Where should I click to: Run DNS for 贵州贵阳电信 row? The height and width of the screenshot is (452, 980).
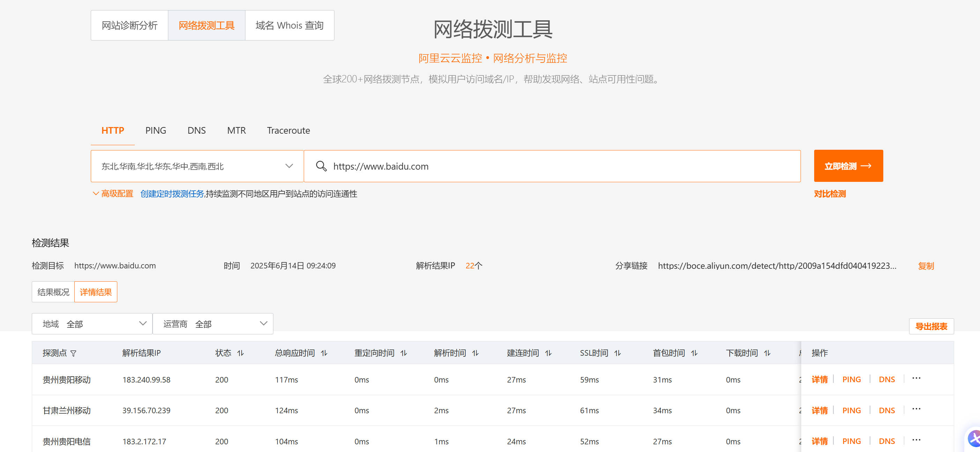887,441
